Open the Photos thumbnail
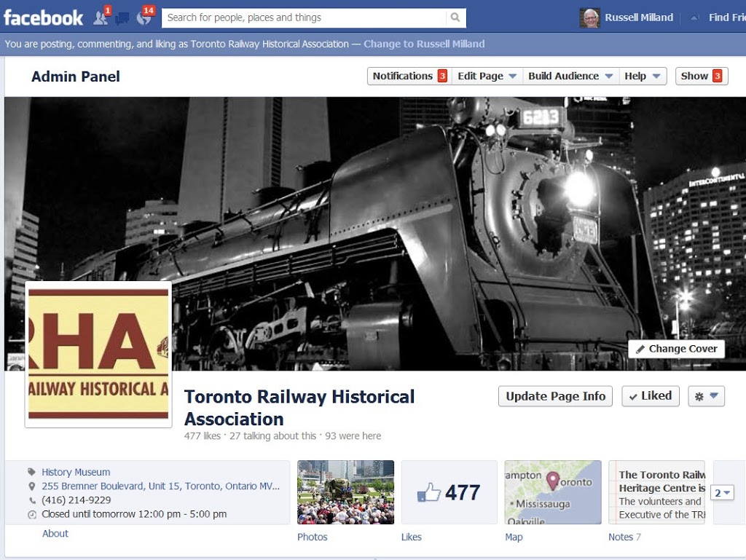 (345, 492)
